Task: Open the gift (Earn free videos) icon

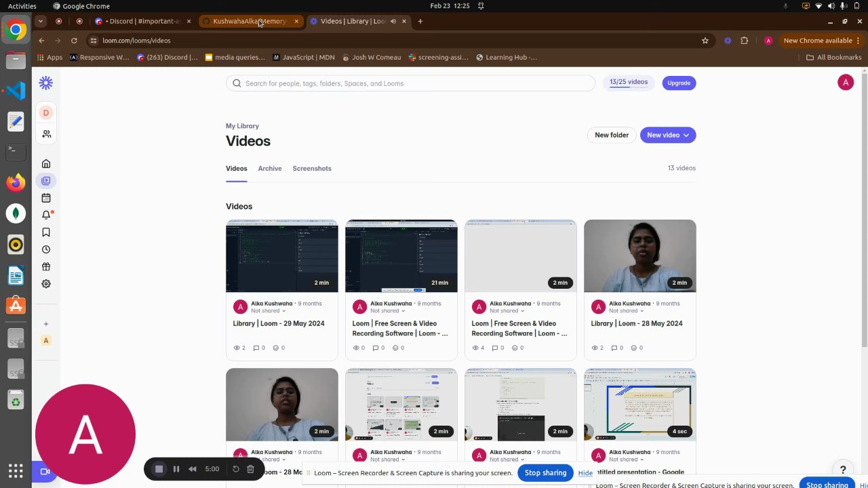Action: 46,266
